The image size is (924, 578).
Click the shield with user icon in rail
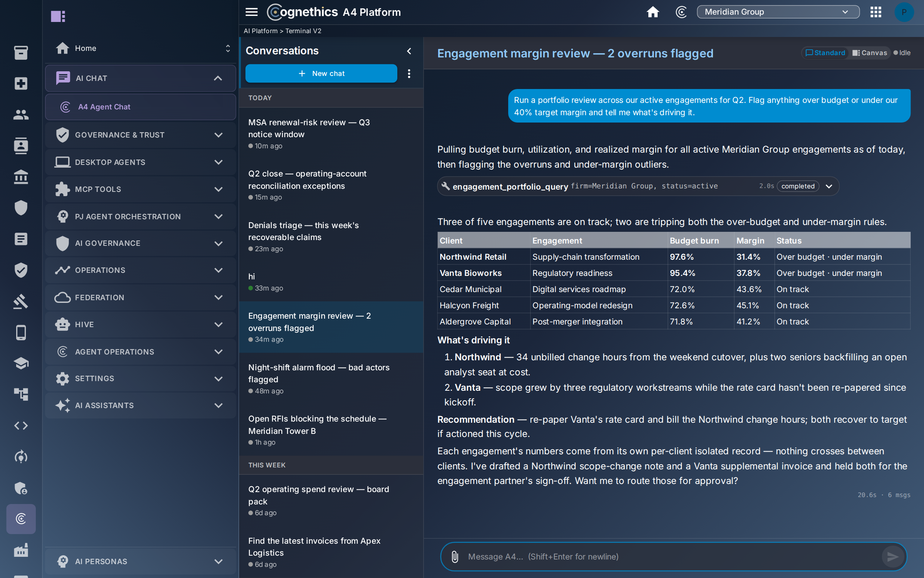tap(21, 488)
